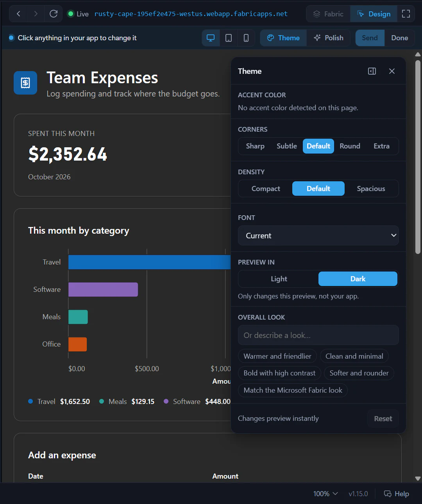This screenshot has width=422, height=504.
Task: Open the 100% zoom level dropdown
Action: coord(325,494)
